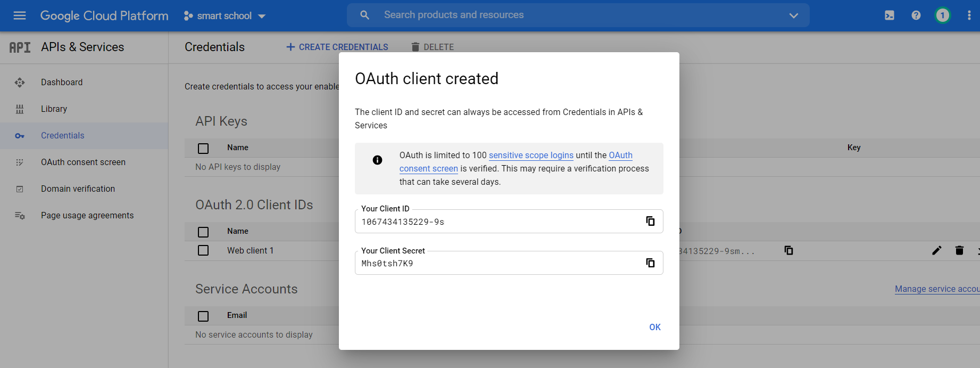Viewport: 980px width, 368px height.
Task: Delete Web client 1 using trash icon
Action: [x=959, y=250]
